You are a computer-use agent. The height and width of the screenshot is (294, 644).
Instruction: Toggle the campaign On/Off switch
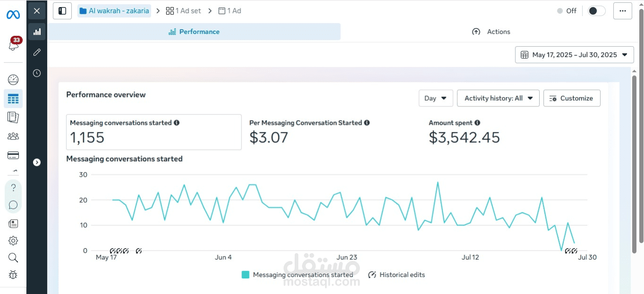[596, 11]
